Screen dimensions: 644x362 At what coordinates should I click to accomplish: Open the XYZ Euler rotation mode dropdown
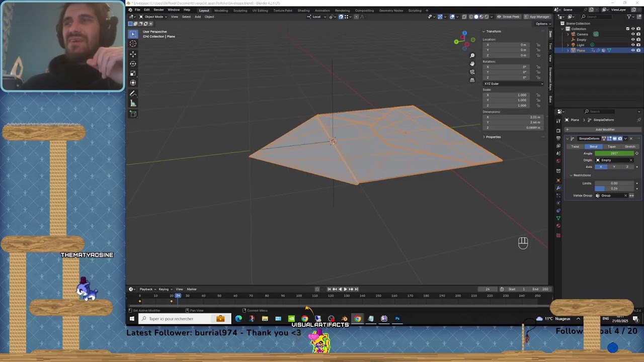coord(513,83)
